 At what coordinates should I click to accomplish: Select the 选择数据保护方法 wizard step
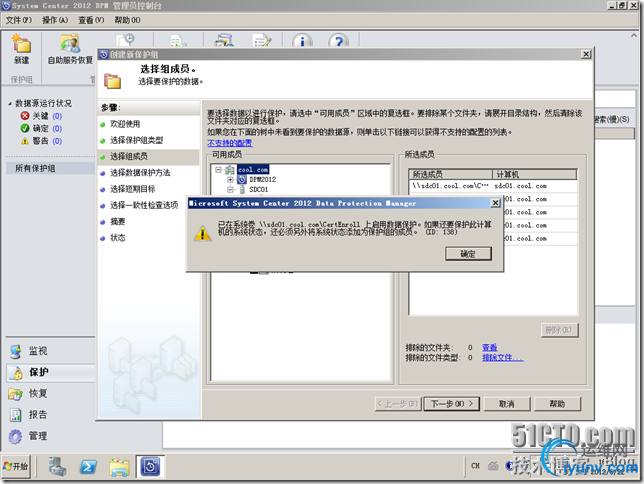(x=140, y=173)
